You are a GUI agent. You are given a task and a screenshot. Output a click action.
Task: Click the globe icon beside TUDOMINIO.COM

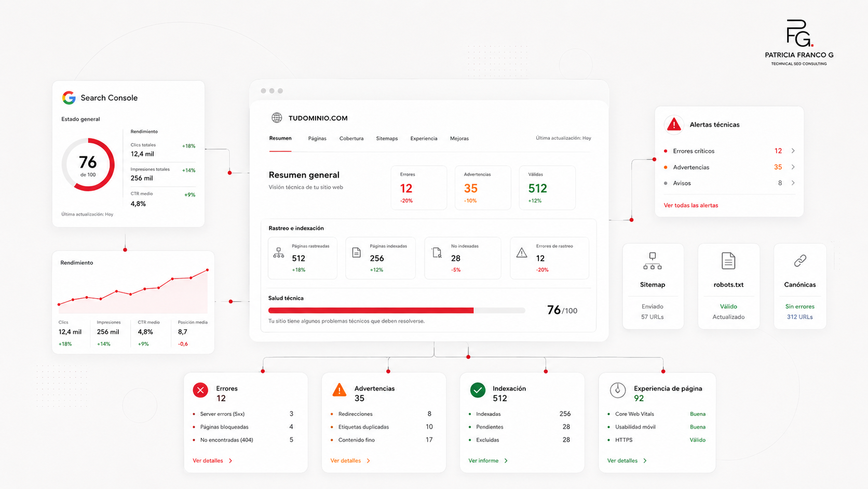click(277, 118)
